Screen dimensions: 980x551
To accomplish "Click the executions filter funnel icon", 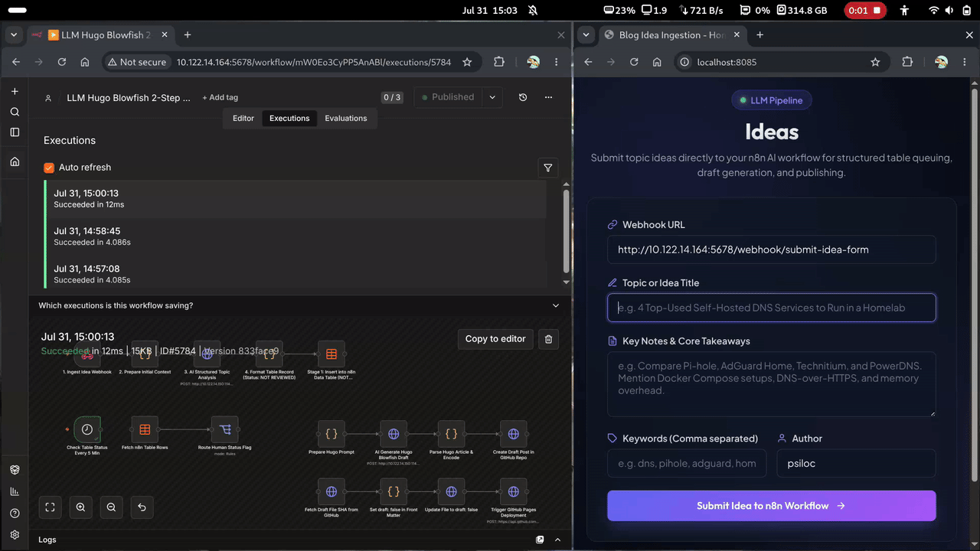I will pyautogui.click(x=548, y=168).
